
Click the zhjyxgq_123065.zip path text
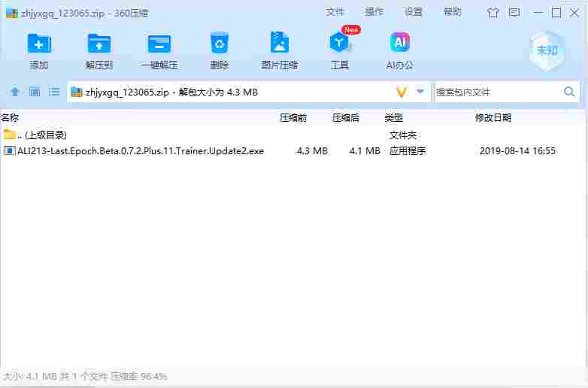[127, 92]
